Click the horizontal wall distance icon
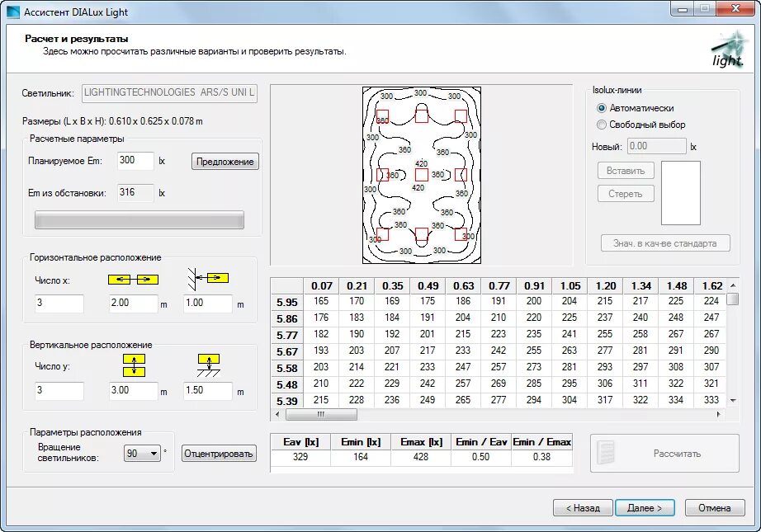Image resolution: width=761 pixels, height=532 pixels. [x=208, y=279]
